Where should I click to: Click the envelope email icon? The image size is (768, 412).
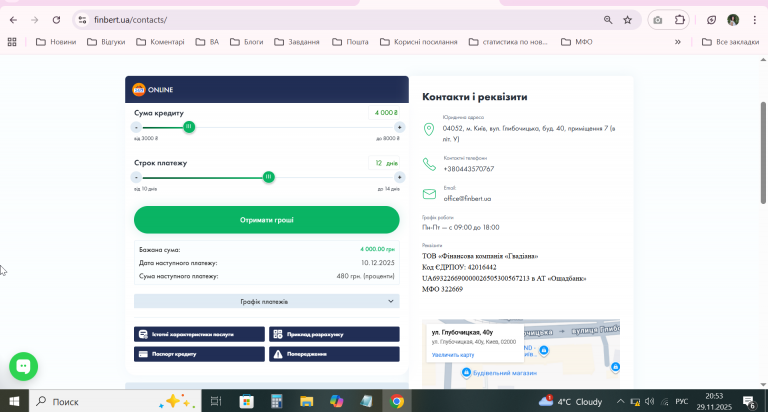[x=429, y=194]
